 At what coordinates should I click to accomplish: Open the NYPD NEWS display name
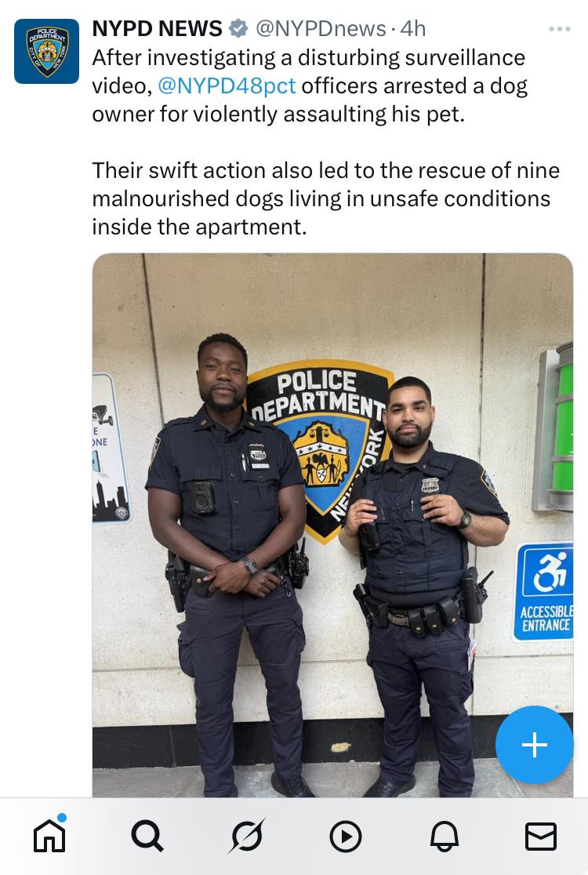tap(157, 28)
